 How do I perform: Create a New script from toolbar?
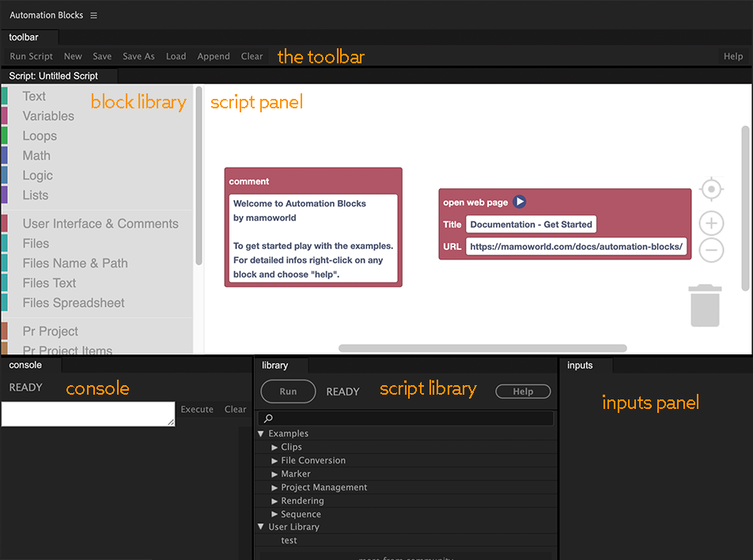73,56
